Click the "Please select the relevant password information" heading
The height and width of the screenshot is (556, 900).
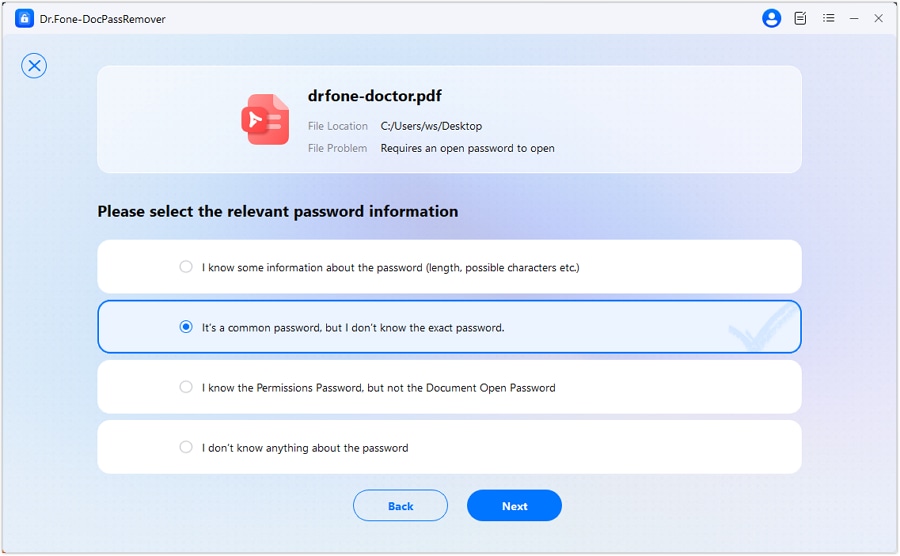point(277,211)
